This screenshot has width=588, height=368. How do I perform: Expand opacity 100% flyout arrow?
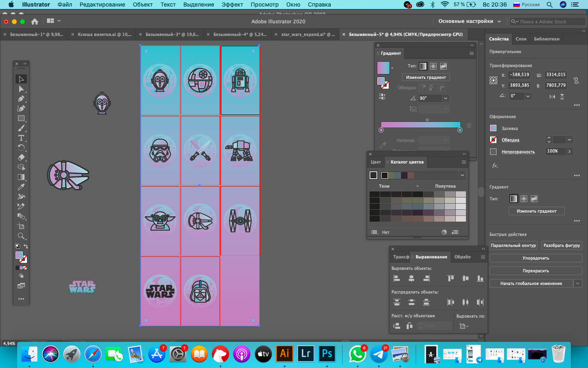[x=569, y=151]
